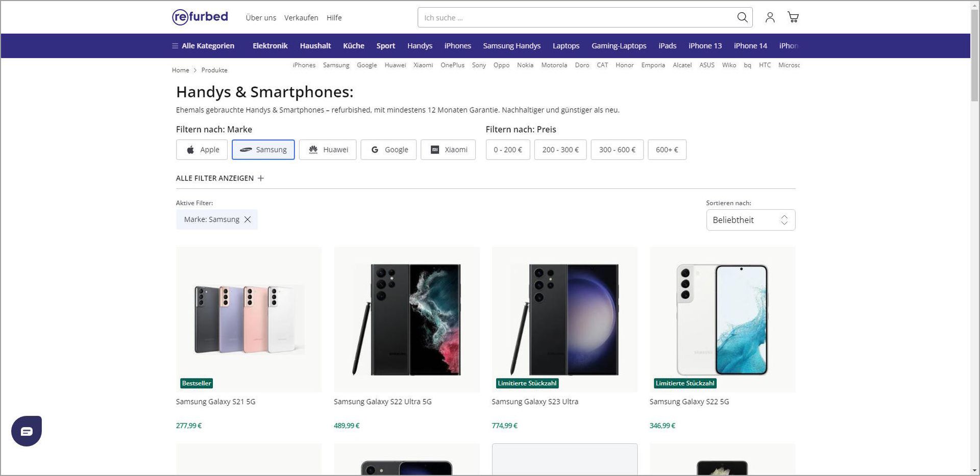The height and width of the screenshot is (476, 980).
Task: Go to the Gaming-Laptops category
Action: tap(619, 46)
